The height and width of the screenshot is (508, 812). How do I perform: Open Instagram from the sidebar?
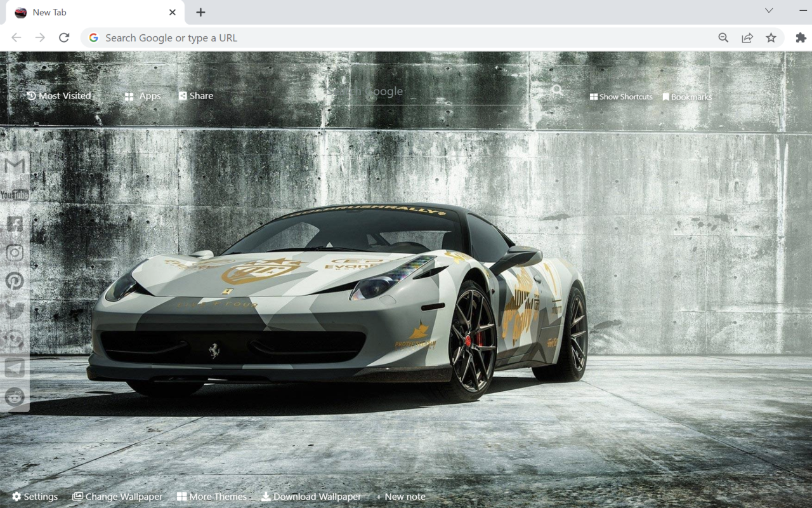(15, 252)
